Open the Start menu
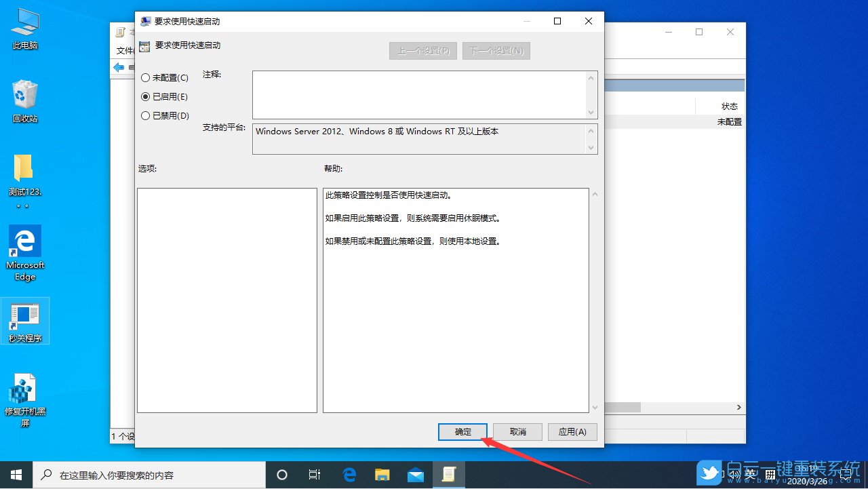 15,474
